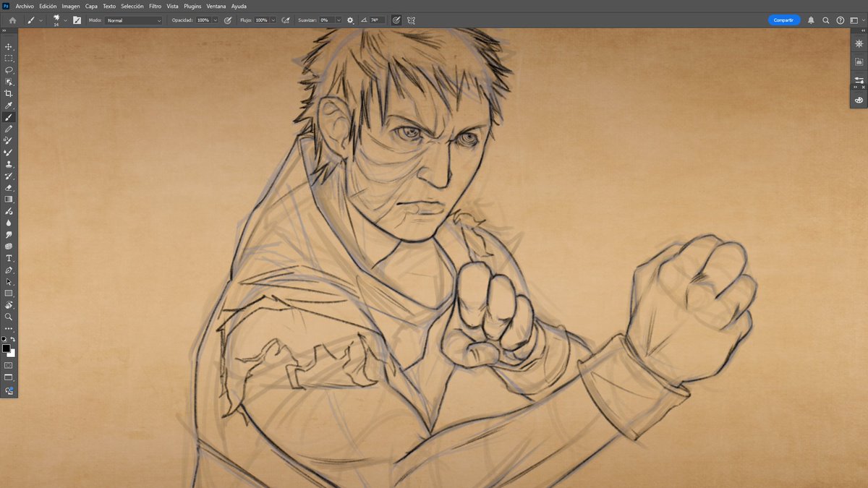868x488 pixels.
Task: Select the Spot Healing Brush tool
Action: (9, 140)
